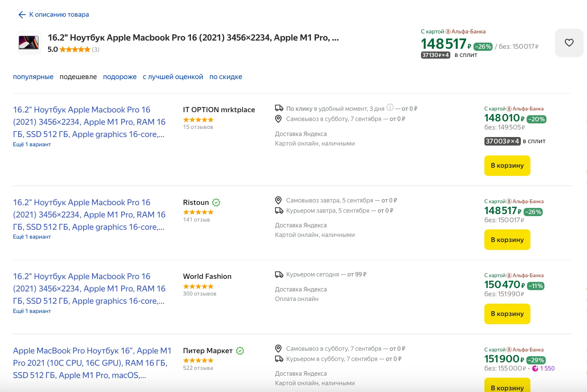
Task: Expand Ещё 1 вариант under World Fashion offer
Action: pos(32,311)
